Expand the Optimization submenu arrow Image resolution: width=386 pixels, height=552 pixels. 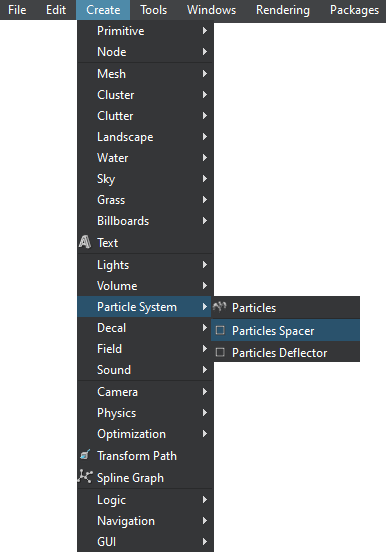(205, 434)
